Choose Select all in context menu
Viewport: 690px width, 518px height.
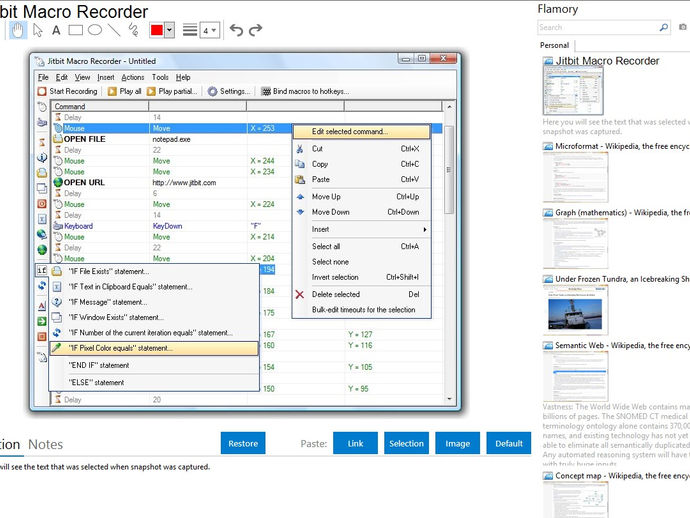pos(361,246)
